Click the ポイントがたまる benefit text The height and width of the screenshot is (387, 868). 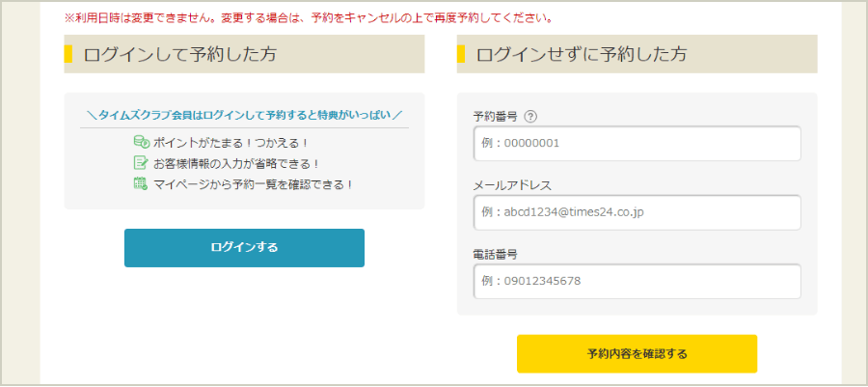(231, 142)
